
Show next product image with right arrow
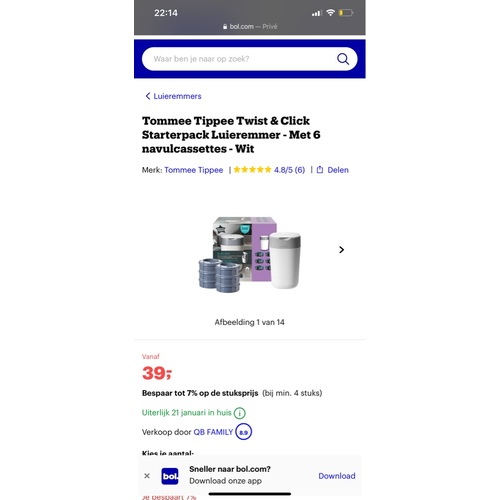pyautogui.click(x=341, y=250)
